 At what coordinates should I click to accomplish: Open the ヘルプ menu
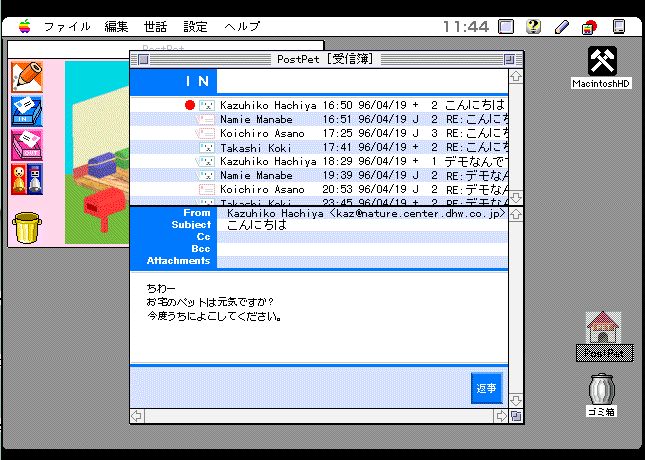242,27
